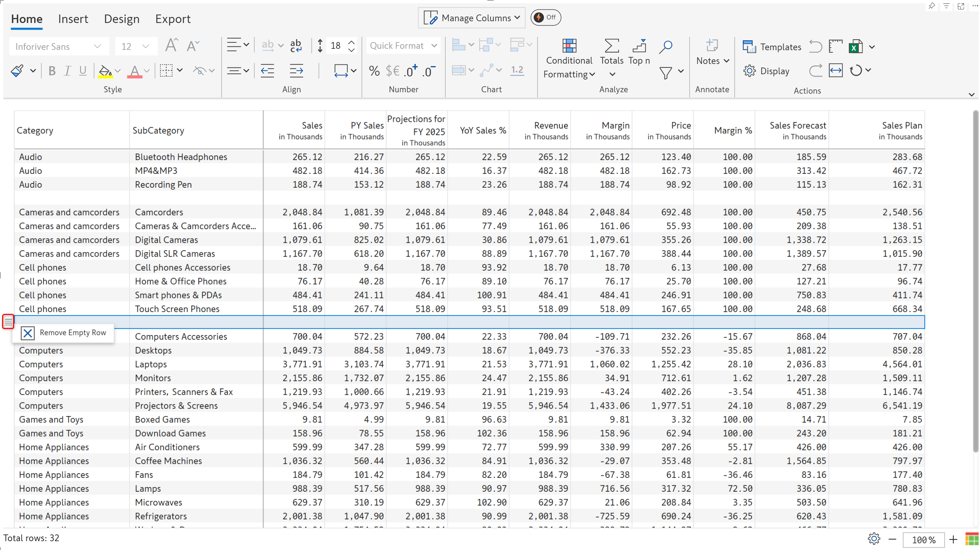Click the search magnifier icon
The height and width of the screenshot is (550, 980).
[666, 46]
